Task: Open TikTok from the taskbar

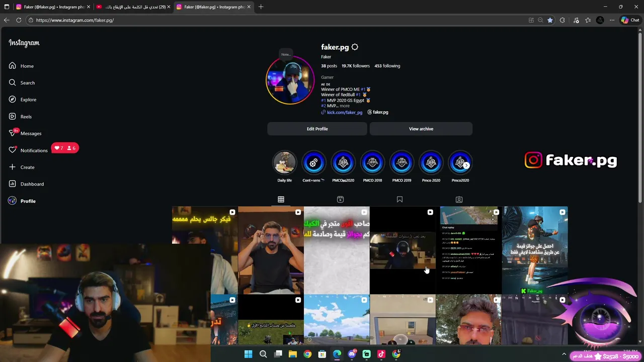Action: coord(381,354)
